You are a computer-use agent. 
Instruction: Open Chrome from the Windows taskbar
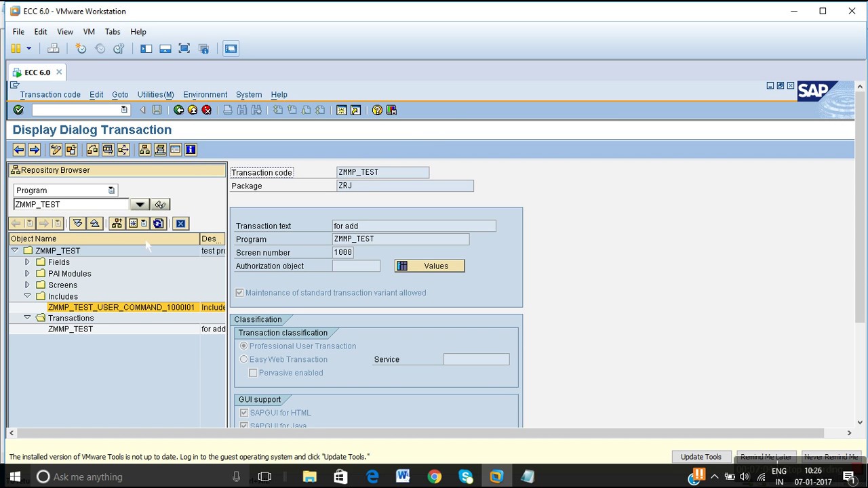[x=434, y=476]
